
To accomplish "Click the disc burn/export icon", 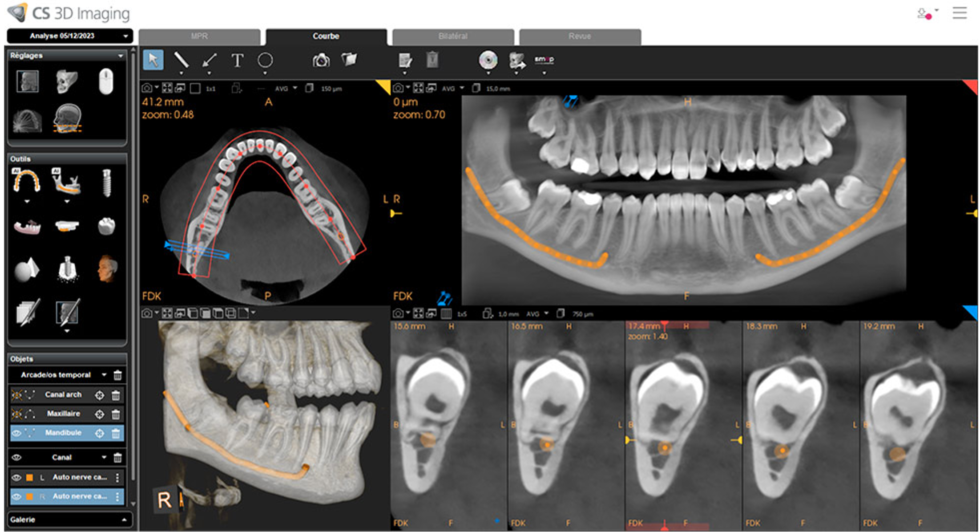I will (x=488, y=60).
